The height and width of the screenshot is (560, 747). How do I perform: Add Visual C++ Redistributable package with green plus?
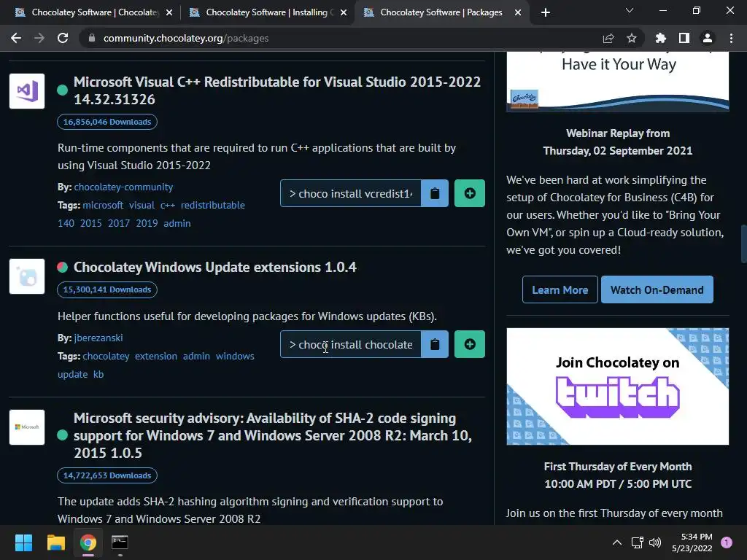click(x=469, y=193)
